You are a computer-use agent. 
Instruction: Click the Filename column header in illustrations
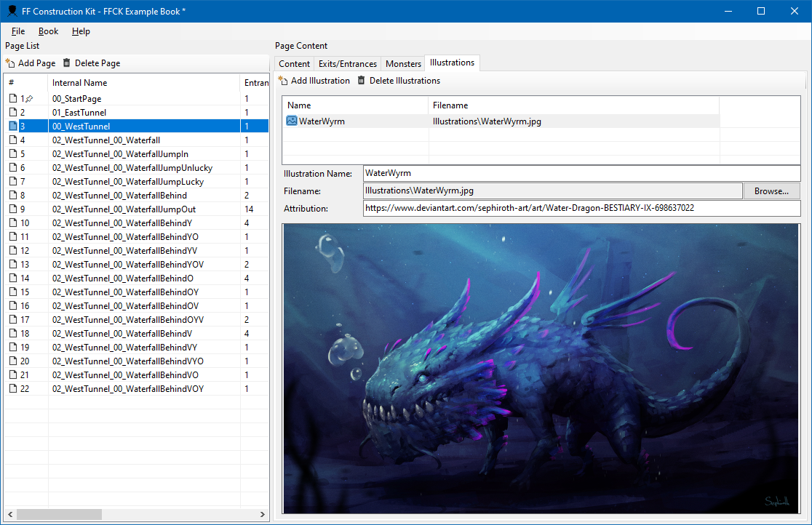(574, 105)
